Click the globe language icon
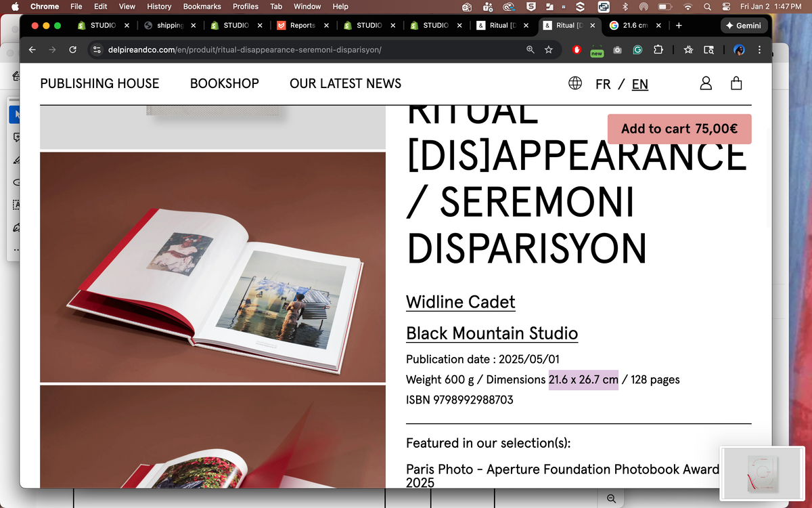Viewport: 812px width, 508px height. (574, 83)
